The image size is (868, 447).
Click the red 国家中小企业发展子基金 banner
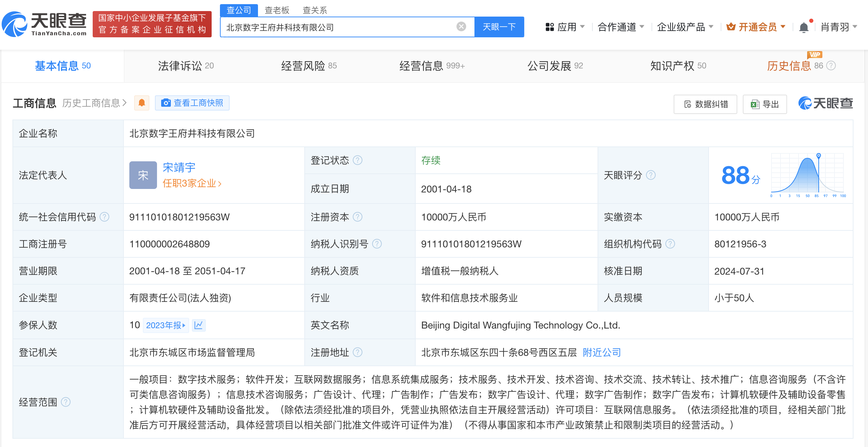click(152, 24)
